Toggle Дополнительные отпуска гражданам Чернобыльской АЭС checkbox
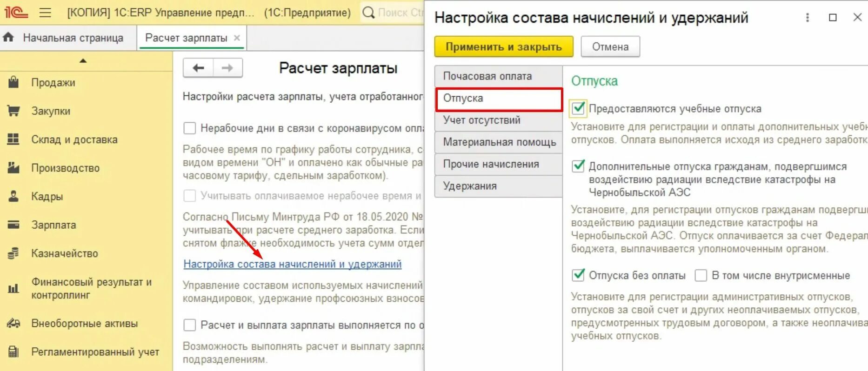Viewport: 868px width, 371px height. (x=578, y=166)
